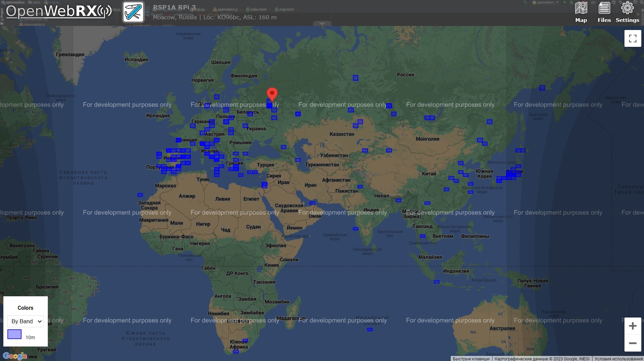
Task: Click the red receiver location pin
Action: click(x=272, y=94)
